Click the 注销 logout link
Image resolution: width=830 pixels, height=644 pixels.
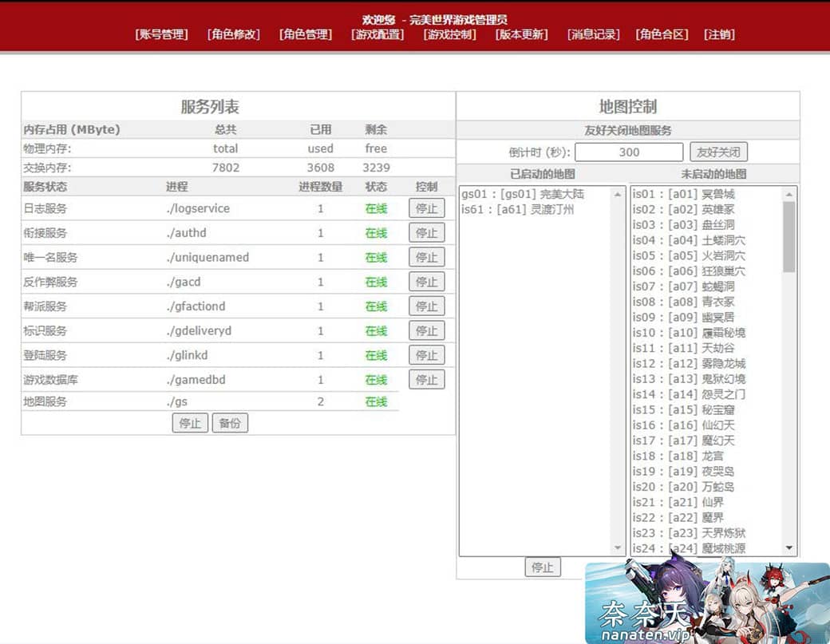(x=719, y=34)
